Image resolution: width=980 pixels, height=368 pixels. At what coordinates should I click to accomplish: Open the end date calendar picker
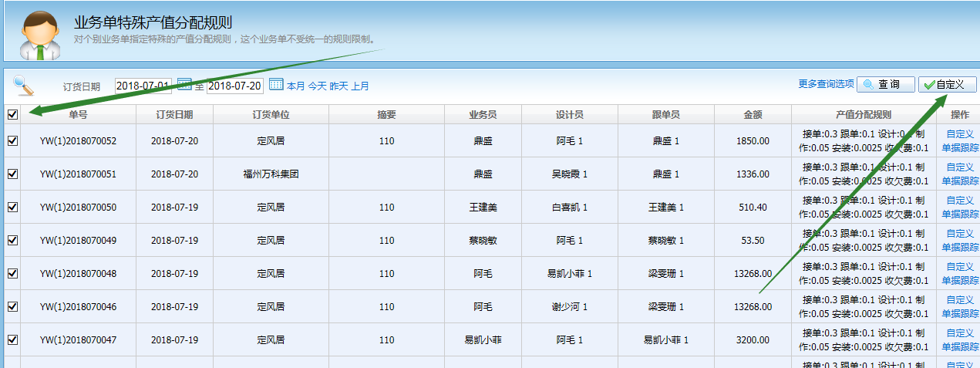pos(275,85)
